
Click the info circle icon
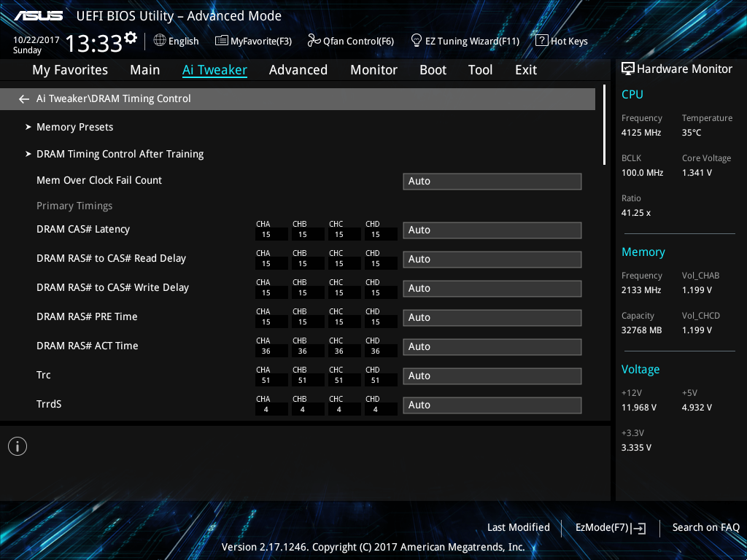(x=18, y=446)
